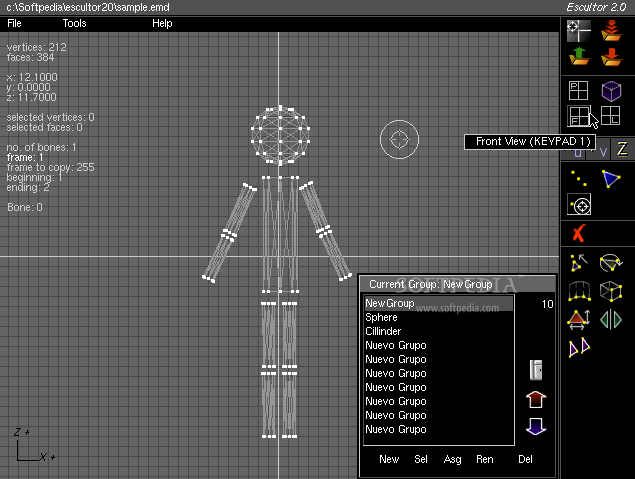
Task: Select the yellow vertices dots tool
Action: click(579, 179)
